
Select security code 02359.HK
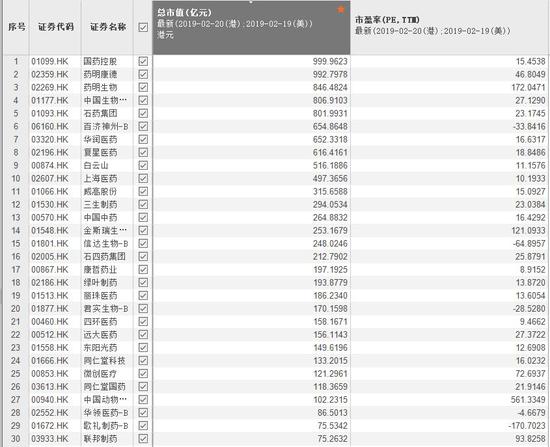(50, 74)
